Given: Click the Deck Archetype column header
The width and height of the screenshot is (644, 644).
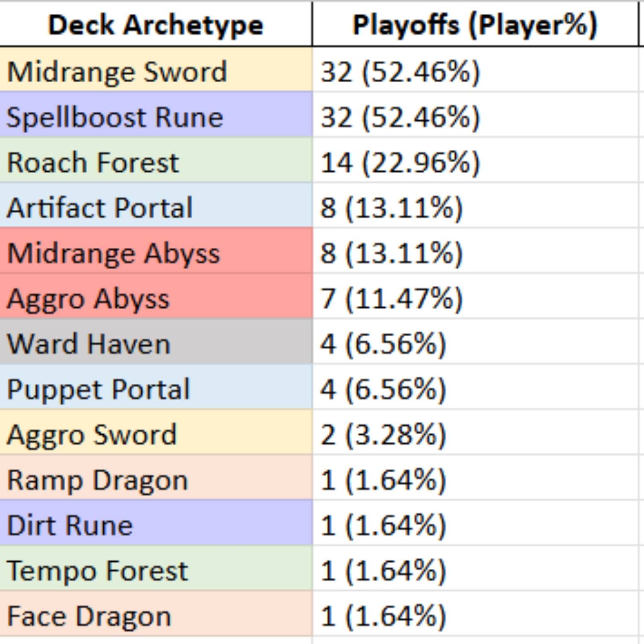Looking at the screenshot, I should [x=156, y=25].
